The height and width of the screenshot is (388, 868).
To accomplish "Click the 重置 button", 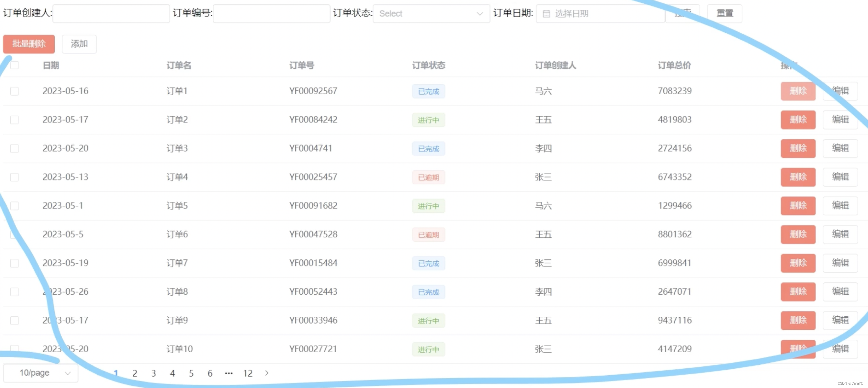I will point(724,13).
